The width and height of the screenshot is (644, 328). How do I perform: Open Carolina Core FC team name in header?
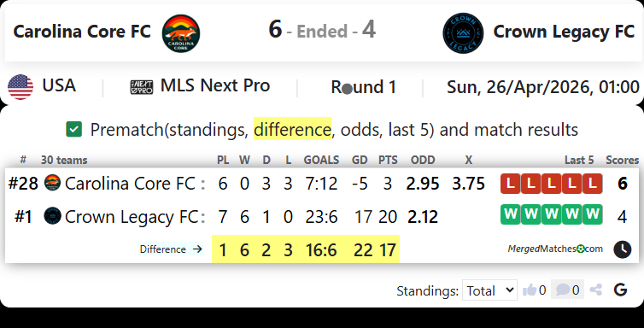coord(82,32)
